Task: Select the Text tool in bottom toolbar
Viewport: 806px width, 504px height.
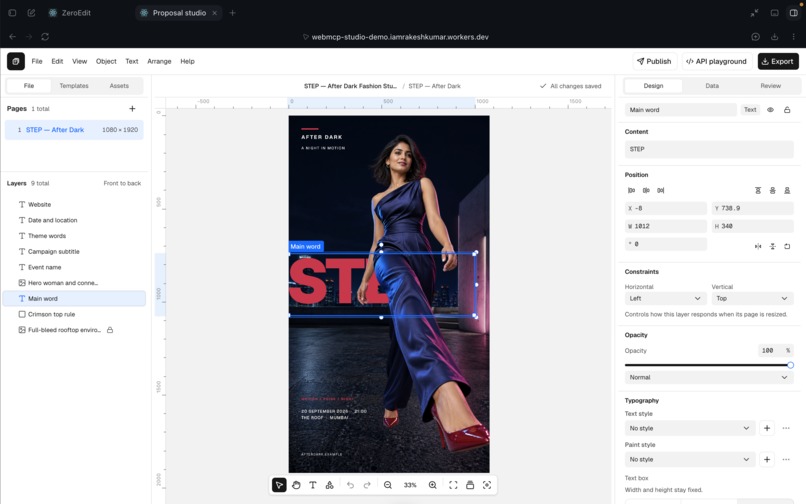Action: pos(313,485)
